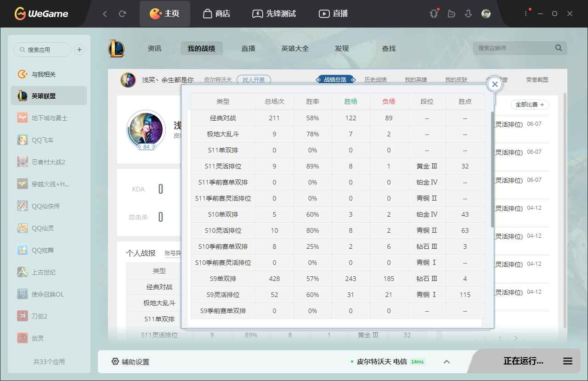Select 地下城与勇士 in the sidebar
The height and width of the screenshot is (381, 588).
[49, 118]
